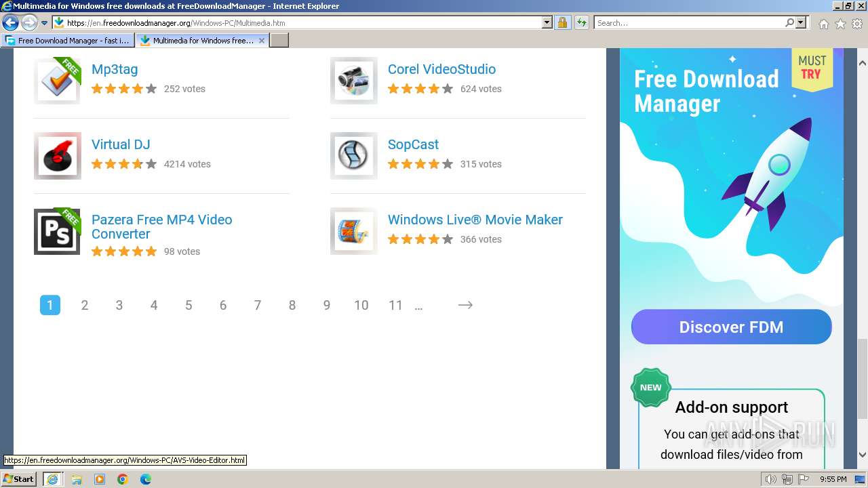
Task: Close the Multimedia for Windows tab
Action: (x=262, y=41)
